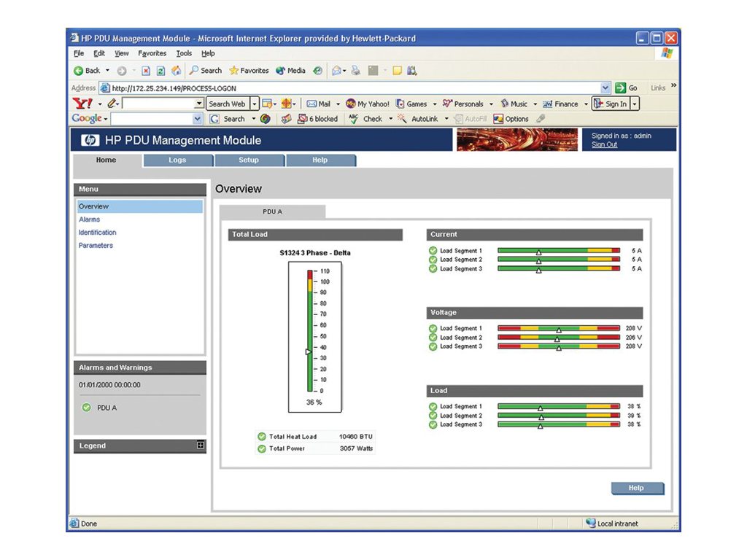Click the Help button at bottom right
Screen dimensions: 747x560
click(637, 489)
